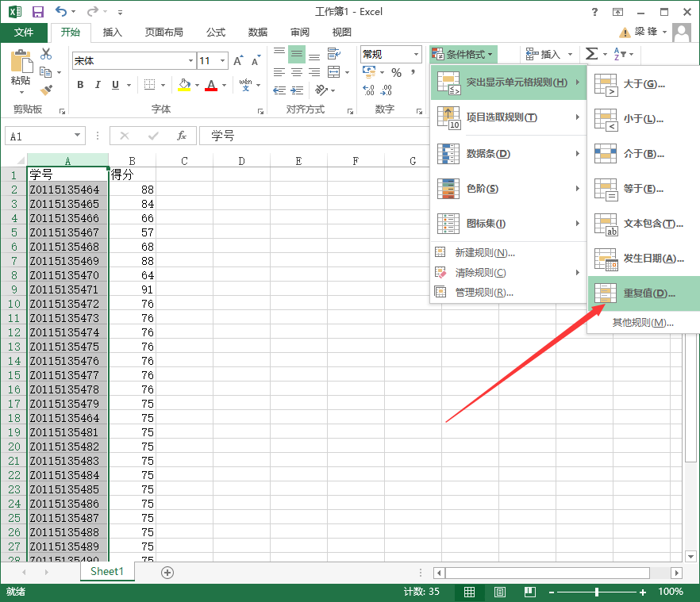Switch to the 公式 tab
The width and height of the screenshot is (700, 602).
[x=216, y=33]
